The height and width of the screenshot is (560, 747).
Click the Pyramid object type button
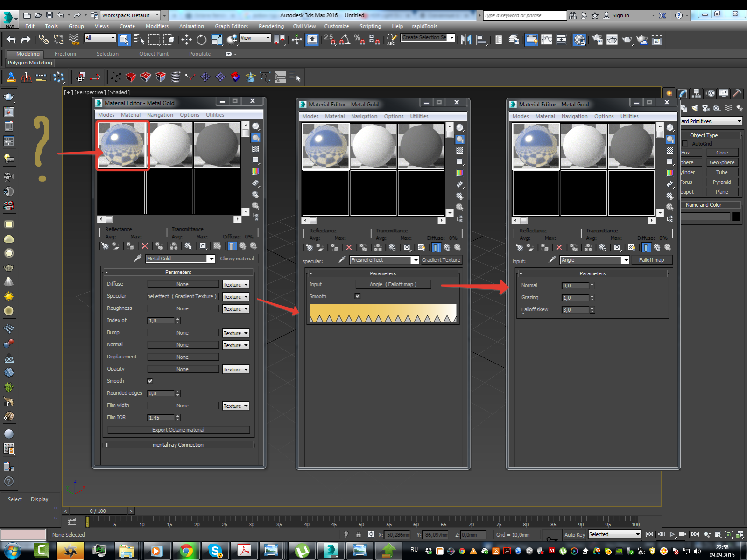(x=722, y=182)
